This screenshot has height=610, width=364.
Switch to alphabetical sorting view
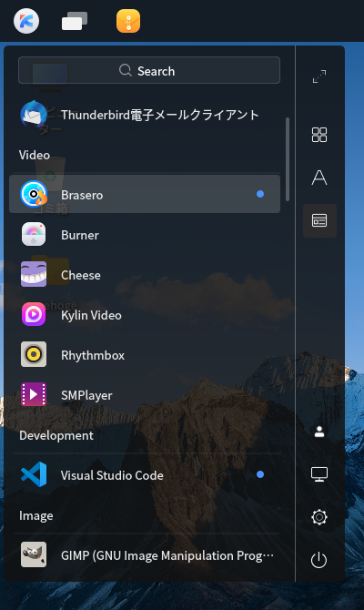[319, 178]
